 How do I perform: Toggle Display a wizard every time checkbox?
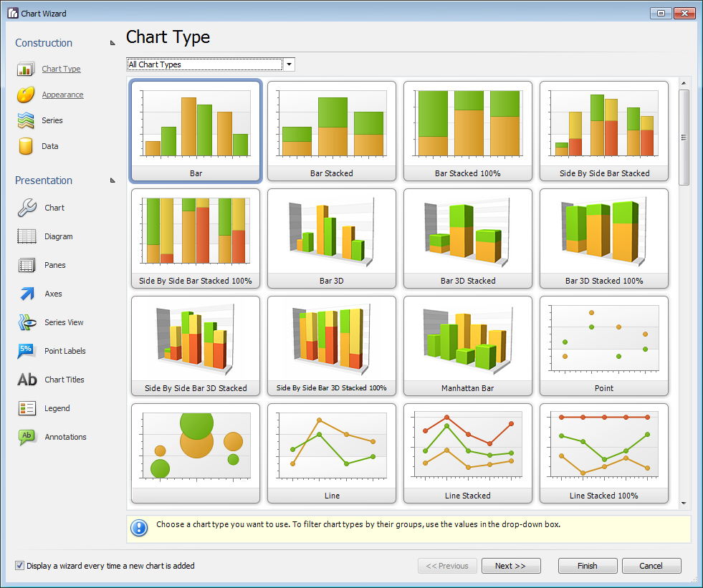(20, 566)
